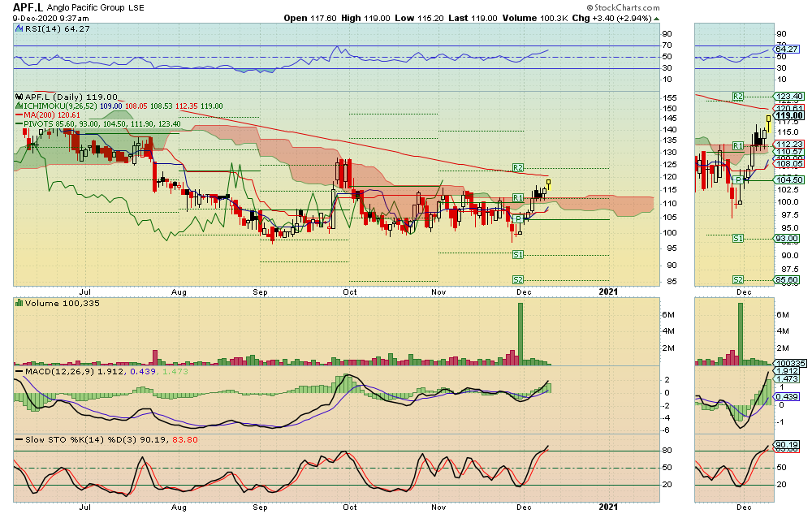Click the yellow latest candle in main price chart
Viewport: 812px width, 514px height.
coord(548,184)
